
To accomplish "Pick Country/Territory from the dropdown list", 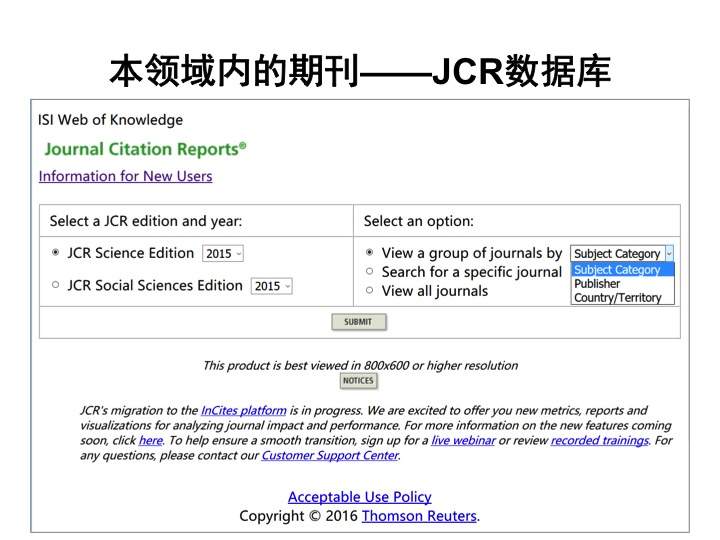I will click(622, 298).
